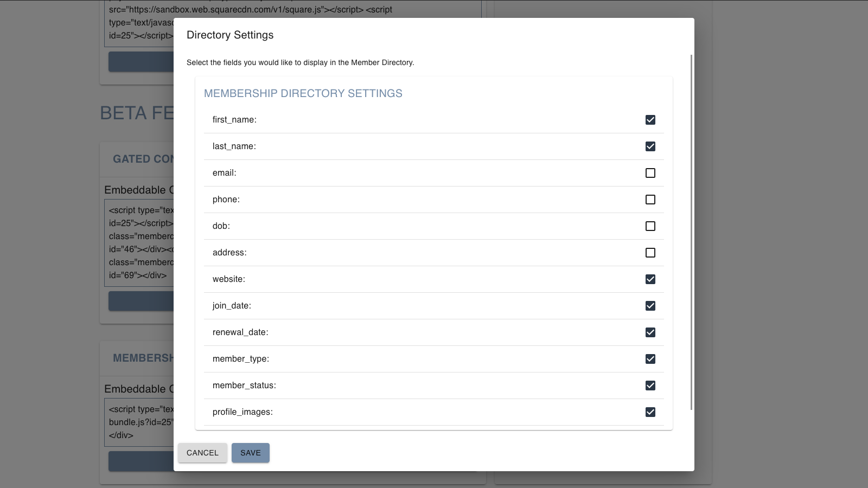Uncheck the member_type field

(650, 358)
